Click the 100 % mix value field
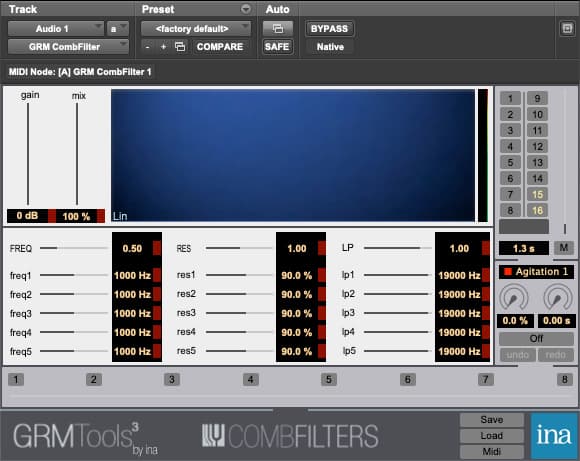580x461 pixels. coord(76,216)
